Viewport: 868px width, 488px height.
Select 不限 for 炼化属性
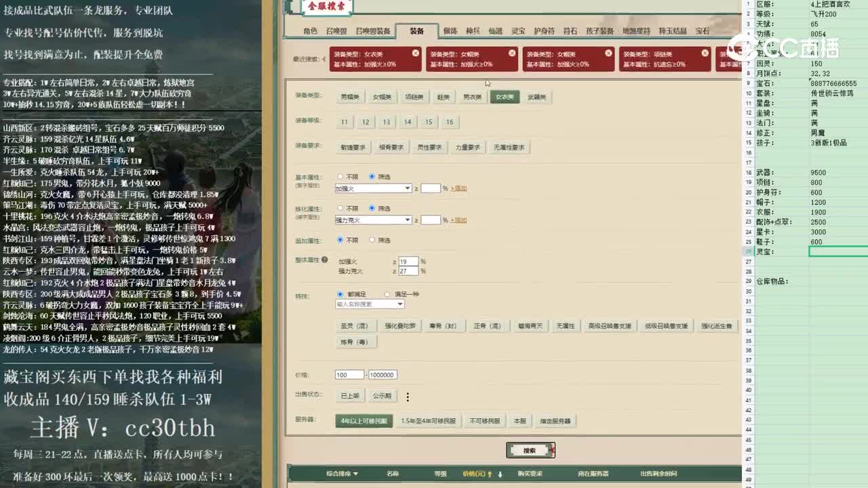pos(340,208)
